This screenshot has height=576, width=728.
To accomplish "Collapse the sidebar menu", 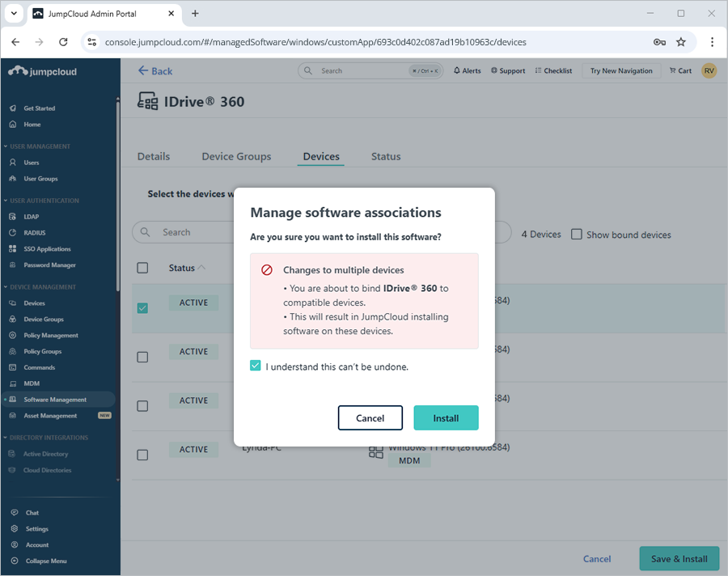I will pyautogui.click(x=46, y=561).
